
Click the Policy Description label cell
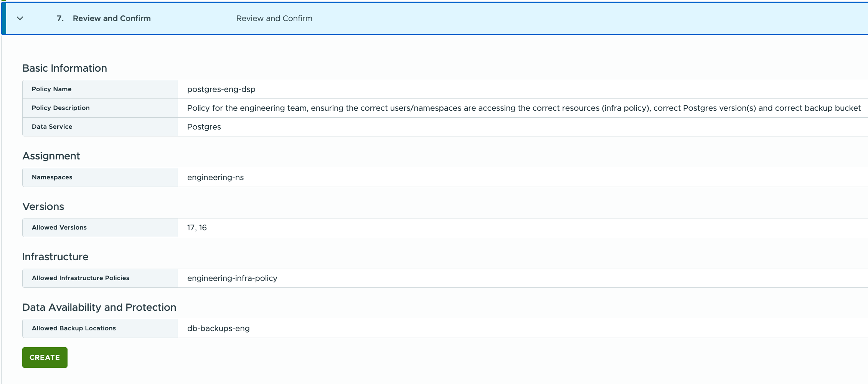(100, 108)
